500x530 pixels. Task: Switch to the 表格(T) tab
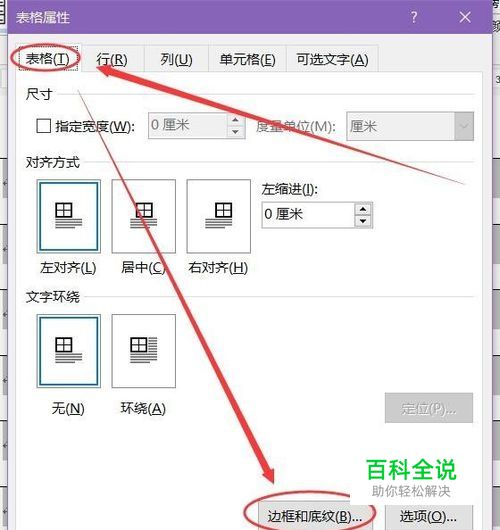[48, 59]
